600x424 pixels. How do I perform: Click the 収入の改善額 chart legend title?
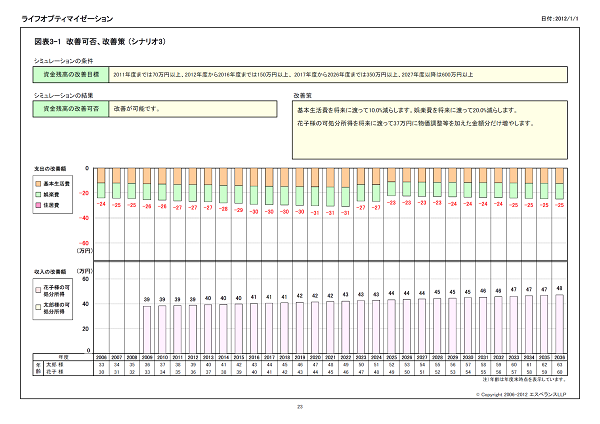[x=50, y=273]
